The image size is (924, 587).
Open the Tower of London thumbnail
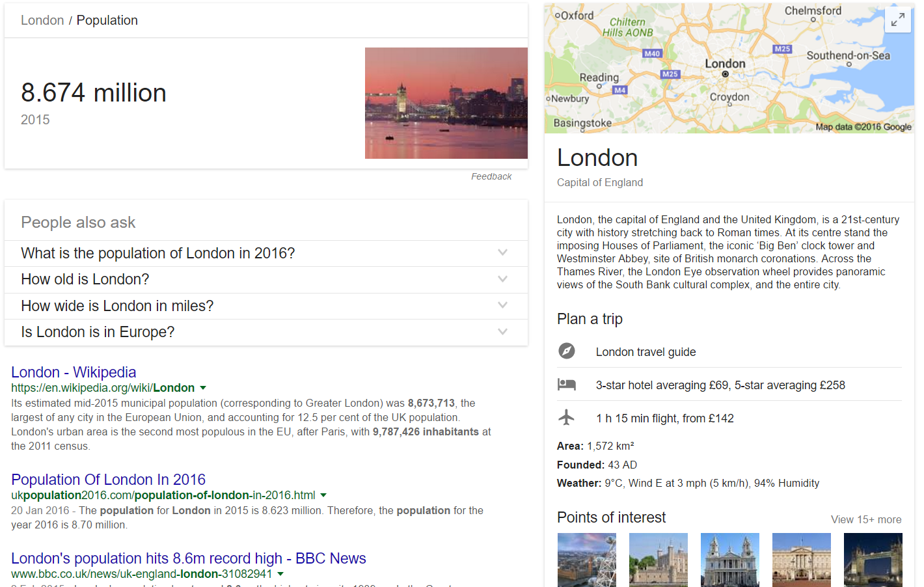tap(659, 560)
